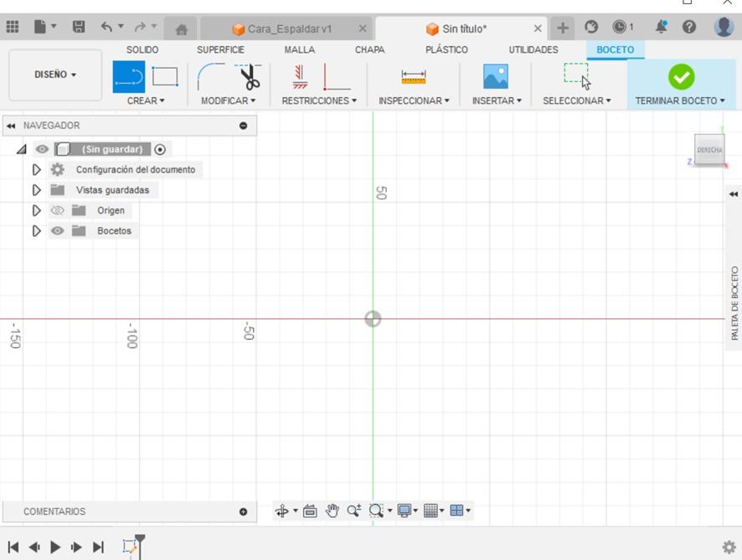
Task: Activate the (Sin guardar) component radio button
Action: [160, 150]
